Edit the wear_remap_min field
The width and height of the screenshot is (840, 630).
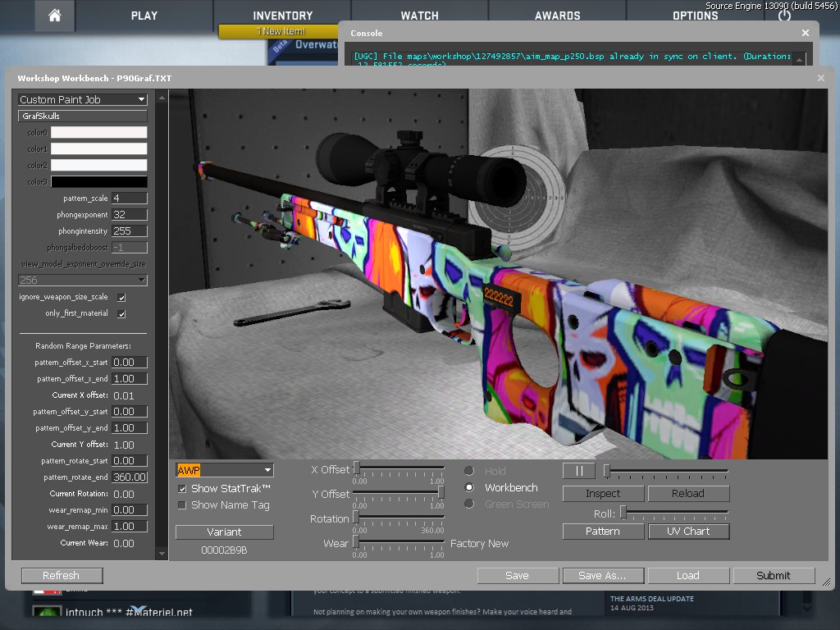(x=129, y=510)
